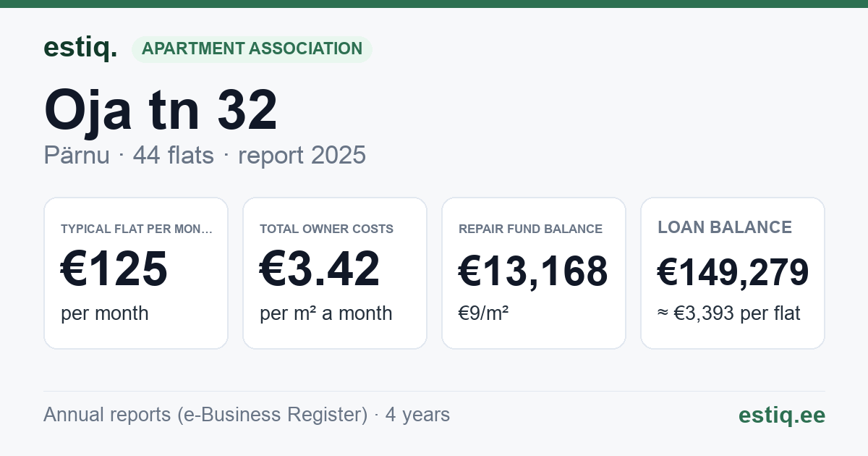Click the TOTAL OWNER COSTS label
Image resolution: width=868 pixels, height=456 pixels.
(x=327, y=229)
